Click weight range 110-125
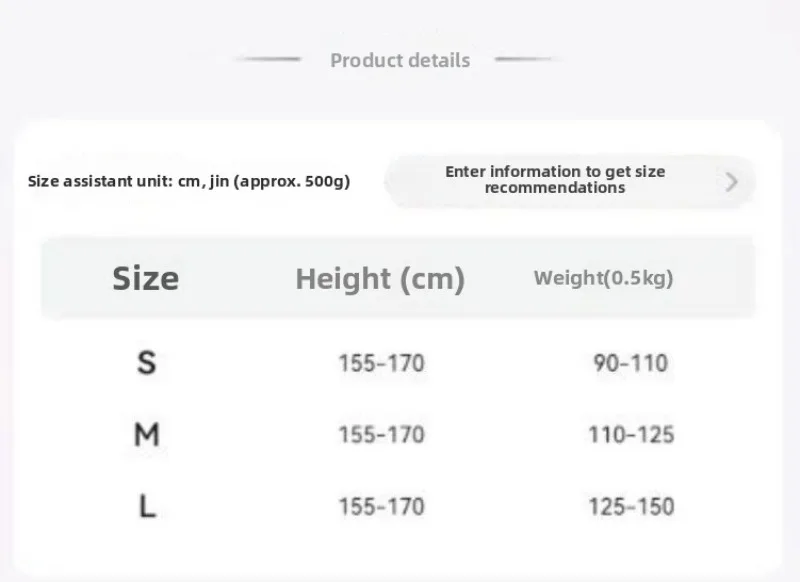The height and width of the screenshot is (582, 800). click(x=631, y=435)
